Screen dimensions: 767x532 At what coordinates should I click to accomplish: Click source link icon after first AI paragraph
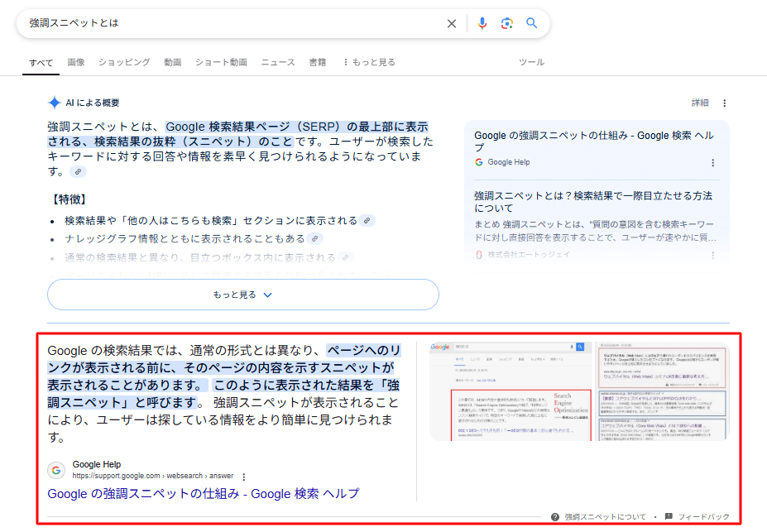click(78, 171)
